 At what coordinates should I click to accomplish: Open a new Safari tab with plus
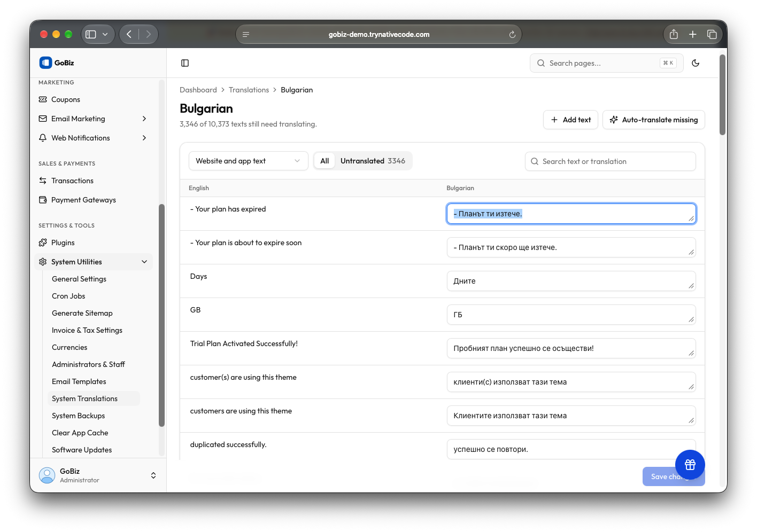pyautogui.click(x=693, y=34)
